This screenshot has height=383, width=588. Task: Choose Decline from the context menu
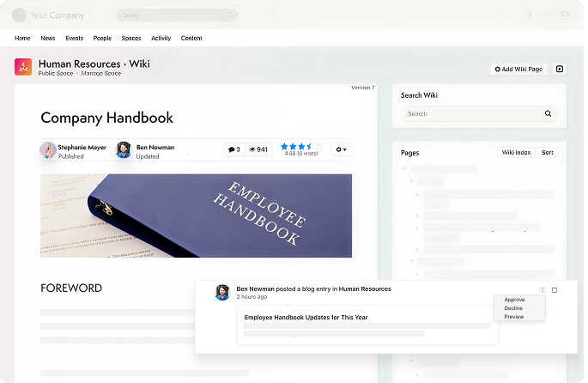(513, 308)
